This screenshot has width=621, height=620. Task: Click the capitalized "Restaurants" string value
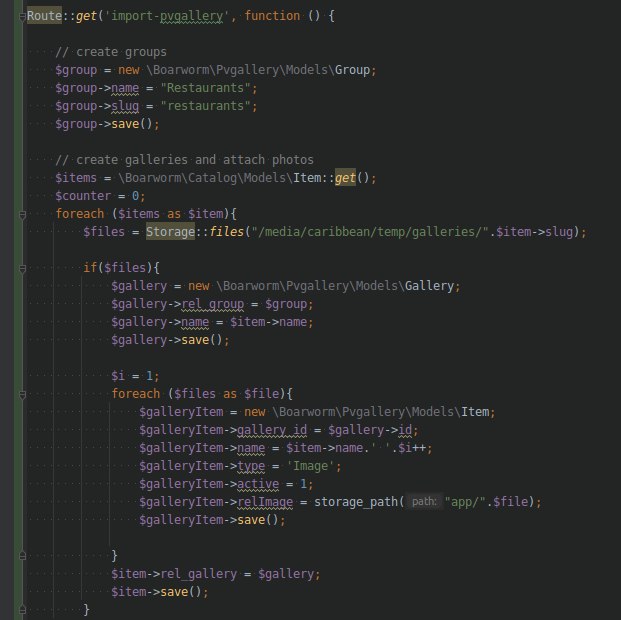206,88
